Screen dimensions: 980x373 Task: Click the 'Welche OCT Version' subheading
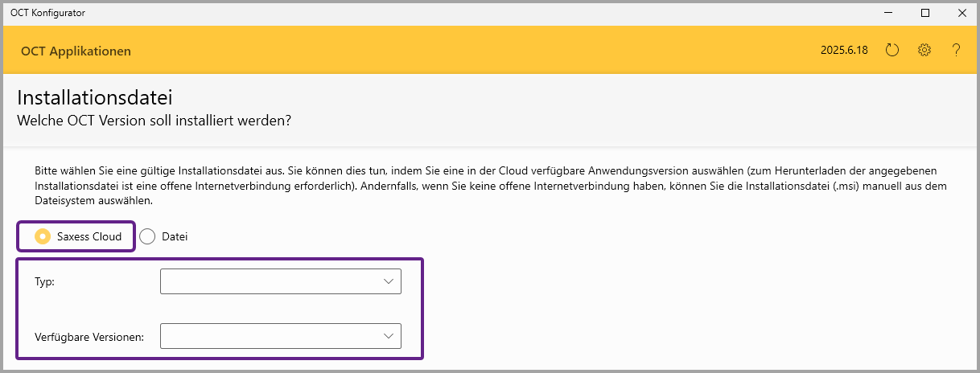click(x=154, y=121)
